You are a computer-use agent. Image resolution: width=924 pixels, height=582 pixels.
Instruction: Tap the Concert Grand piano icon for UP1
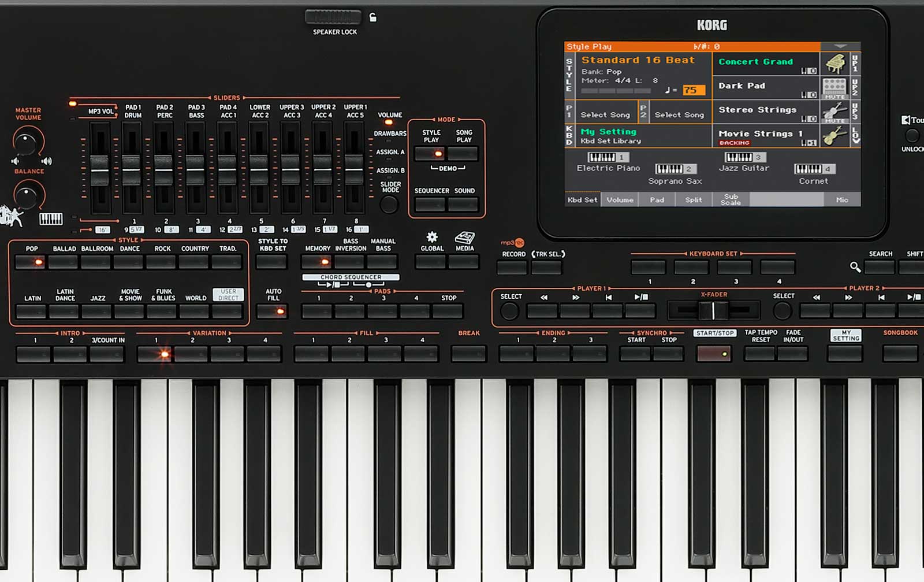834,63
